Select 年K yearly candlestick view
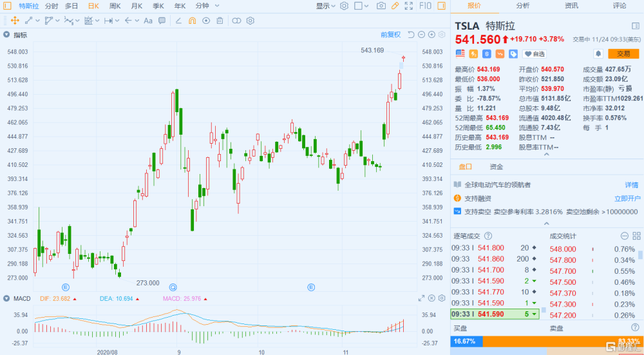This screenshot has height=355, width=644. tap(180, 6)
